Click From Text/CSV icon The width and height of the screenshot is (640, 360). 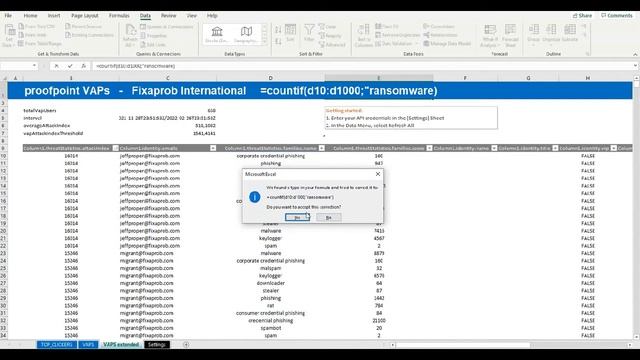[21, 27]
